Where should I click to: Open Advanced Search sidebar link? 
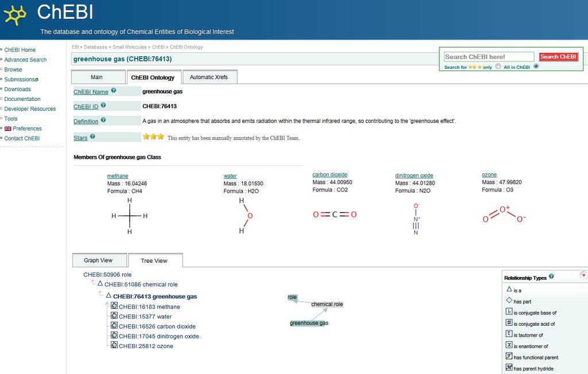pyautogui.click(x=25, y=60)
